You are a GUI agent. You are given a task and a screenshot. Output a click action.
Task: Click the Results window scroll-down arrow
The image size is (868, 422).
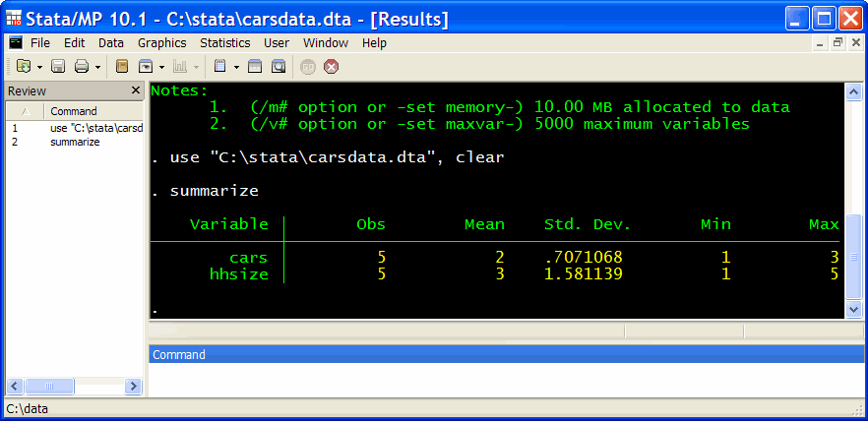(x=853, y=309)
